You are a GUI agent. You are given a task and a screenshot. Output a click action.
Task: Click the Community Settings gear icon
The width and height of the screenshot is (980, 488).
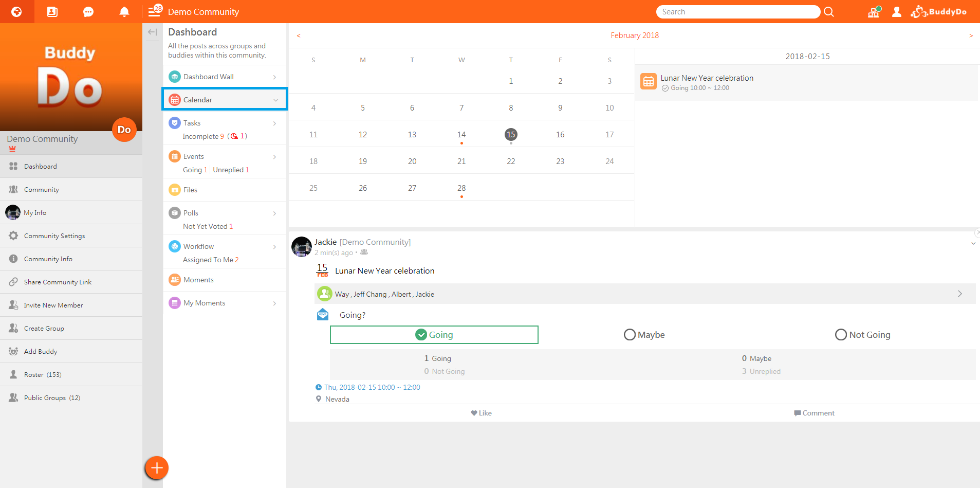click(x=13, y=236)
